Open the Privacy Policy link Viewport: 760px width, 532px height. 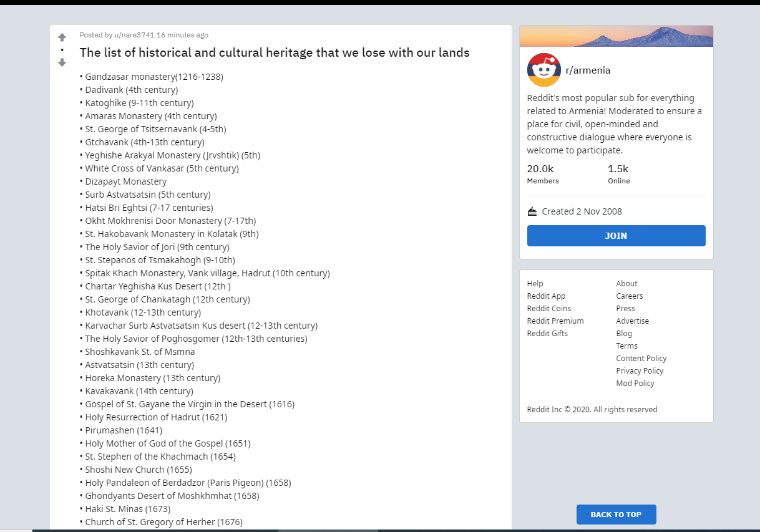coord(640,370)
